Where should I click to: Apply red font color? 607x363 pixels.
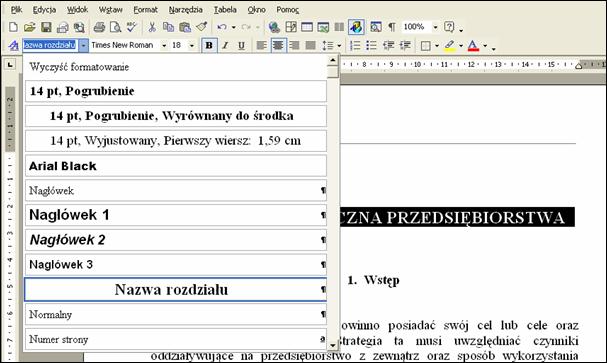pos(473,46)
